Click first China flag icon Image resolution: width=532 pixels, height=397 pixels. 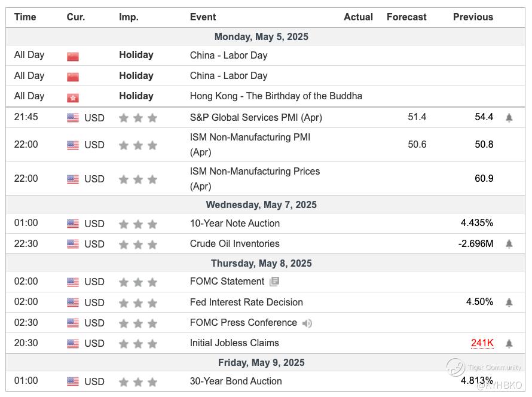72,57
